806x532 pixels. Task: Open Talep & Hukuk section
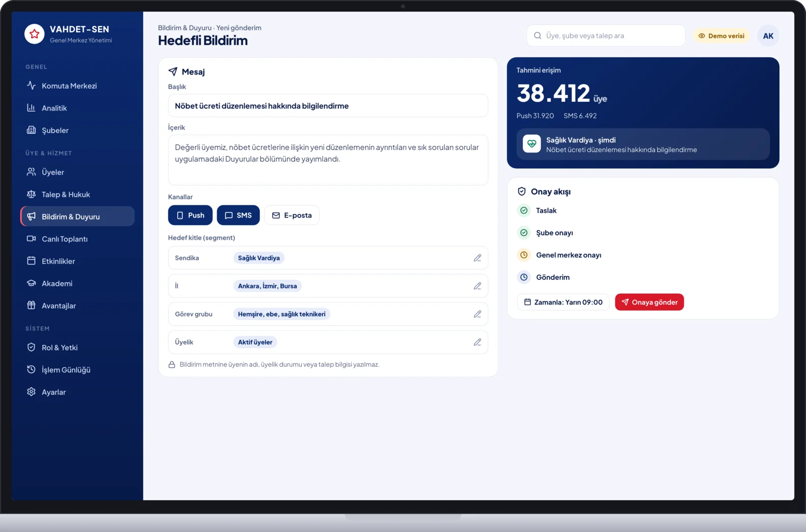click(77, 194)
